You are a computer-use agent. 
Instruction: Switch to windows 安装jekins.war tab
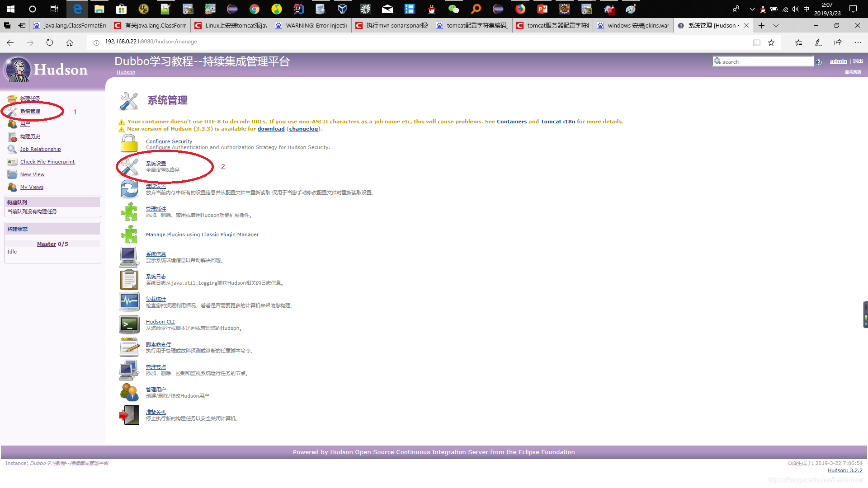tap(633, 26)
